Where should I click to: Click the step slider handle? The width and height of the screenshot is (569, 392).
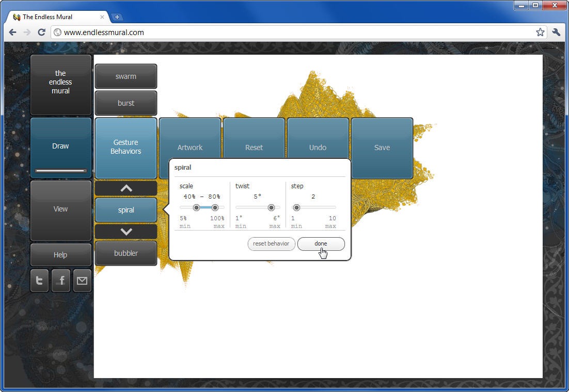tap(296, 207)
